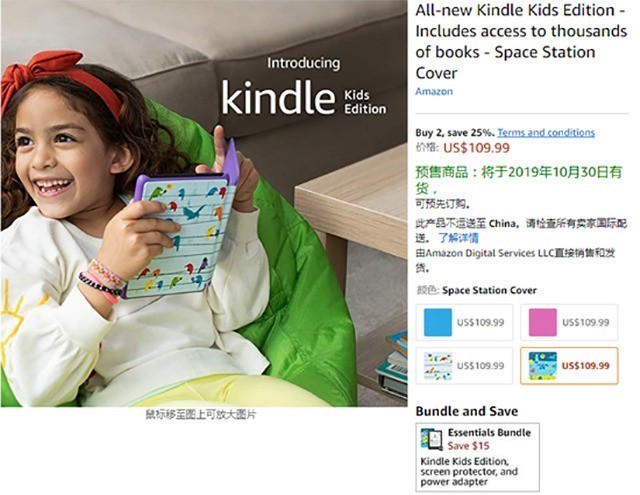Click the Amazon brand link
Image resolution: width=640 pixels, height=495 pixels.
point(434,91)
